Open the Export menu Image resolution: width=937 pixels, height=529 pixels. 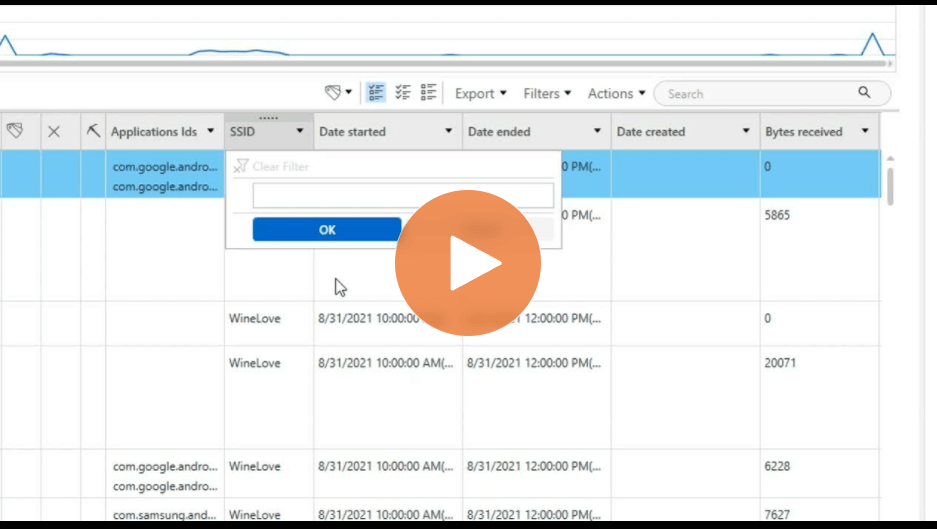(x=480, y=94)
